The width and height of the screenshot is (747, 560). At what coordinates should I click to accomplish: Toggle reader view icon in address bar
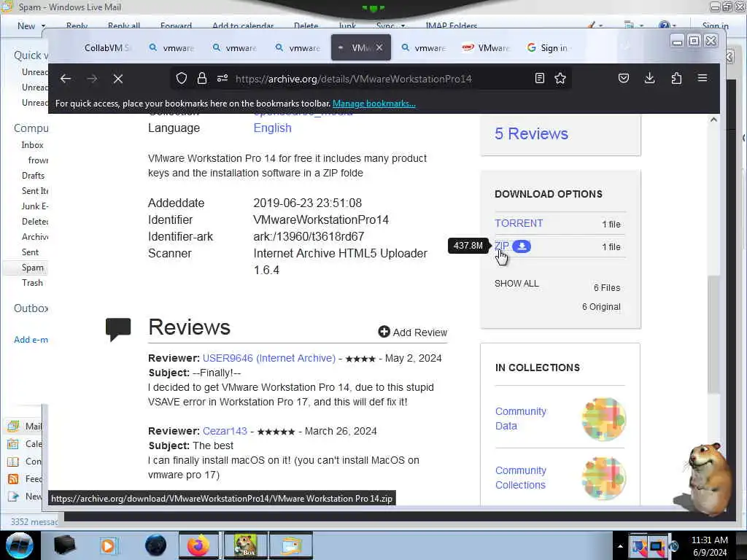[540, 78]
